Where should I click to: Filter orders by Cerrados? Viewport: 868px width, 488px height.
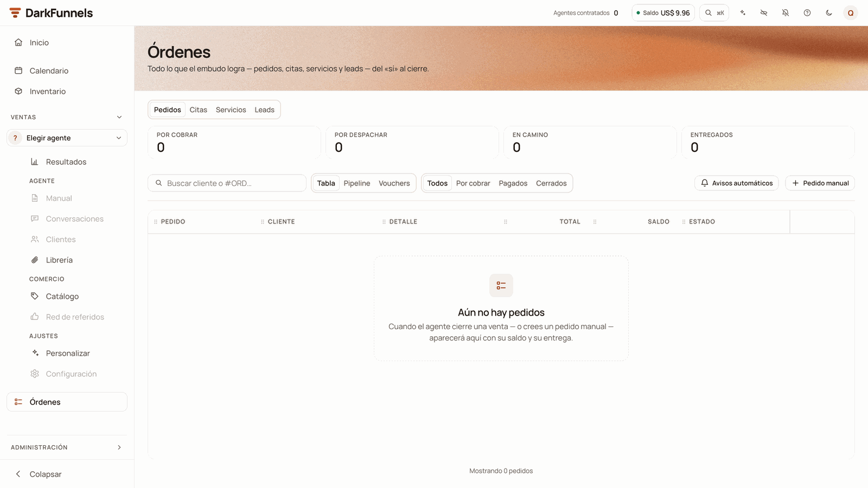[551, 183]
